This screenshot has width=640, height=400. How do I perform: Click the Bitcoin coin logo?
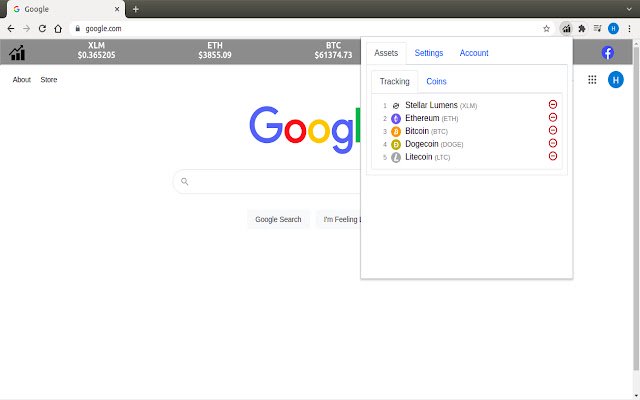(x=396, y=131)
